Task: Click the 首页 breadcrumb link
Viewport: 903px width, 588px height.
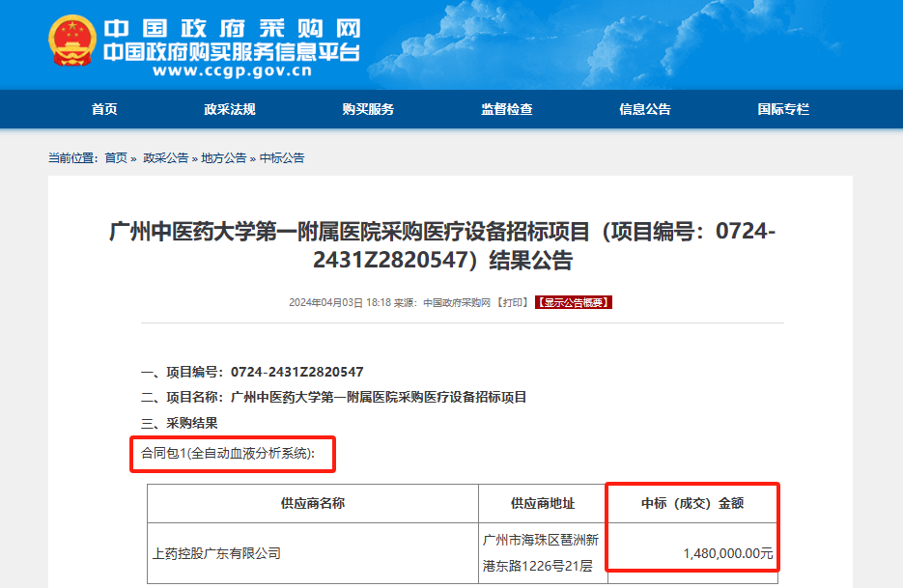Action: tap(116, 157)
